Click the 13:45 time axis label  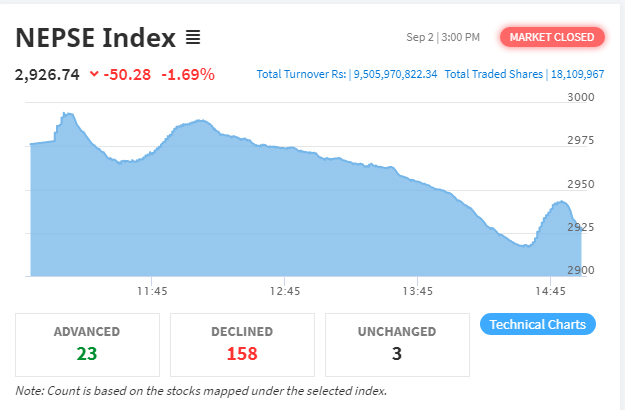click(417, 292)
